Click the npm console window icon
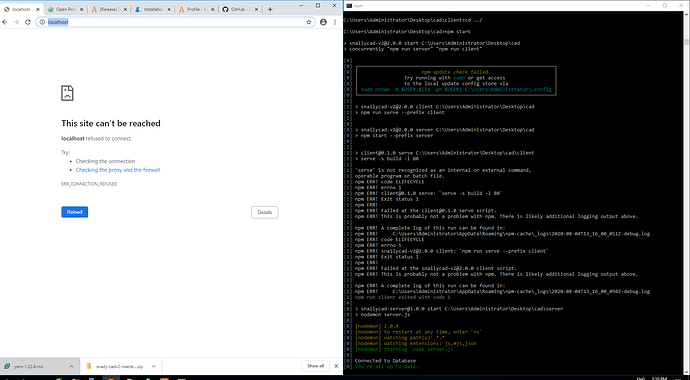 (349, 5)
